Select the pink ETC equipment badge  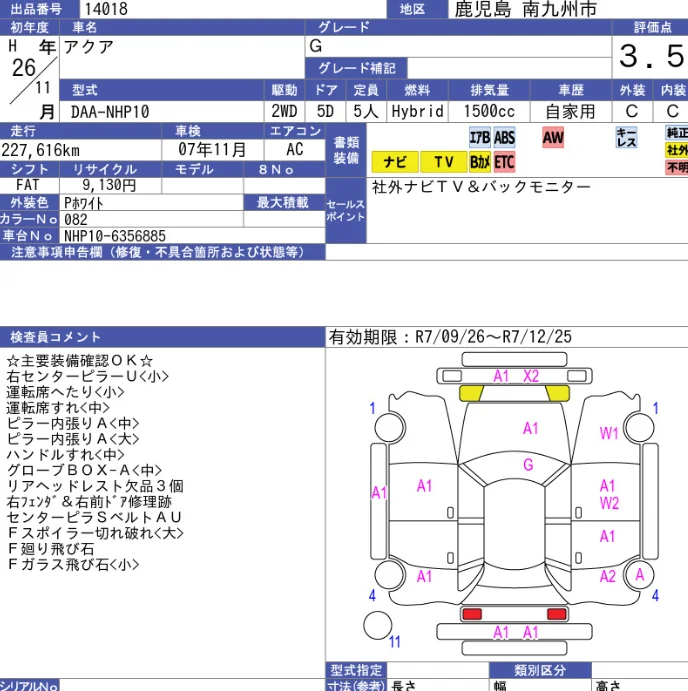tap(504, 162)
